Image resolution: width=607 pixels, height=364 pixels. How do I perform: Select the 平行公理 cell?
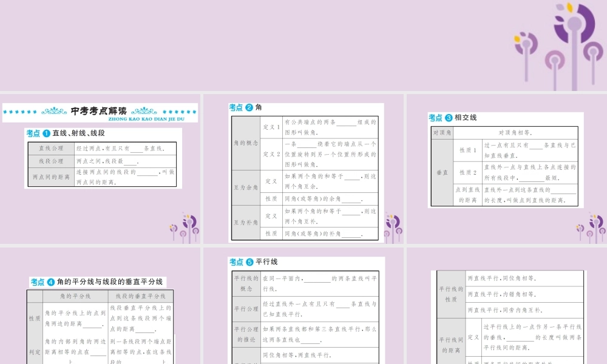tap(246, 309)
